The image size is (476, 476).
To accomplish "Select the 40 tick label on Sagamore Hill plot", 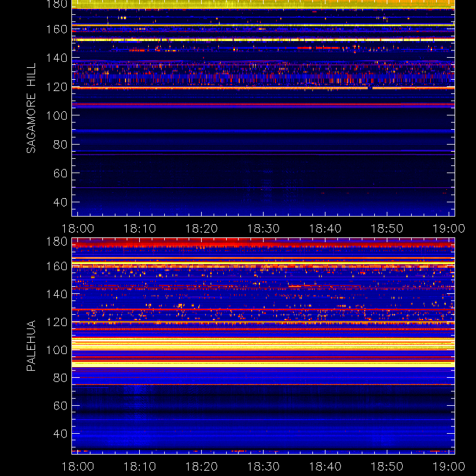I will pos(60,202).
